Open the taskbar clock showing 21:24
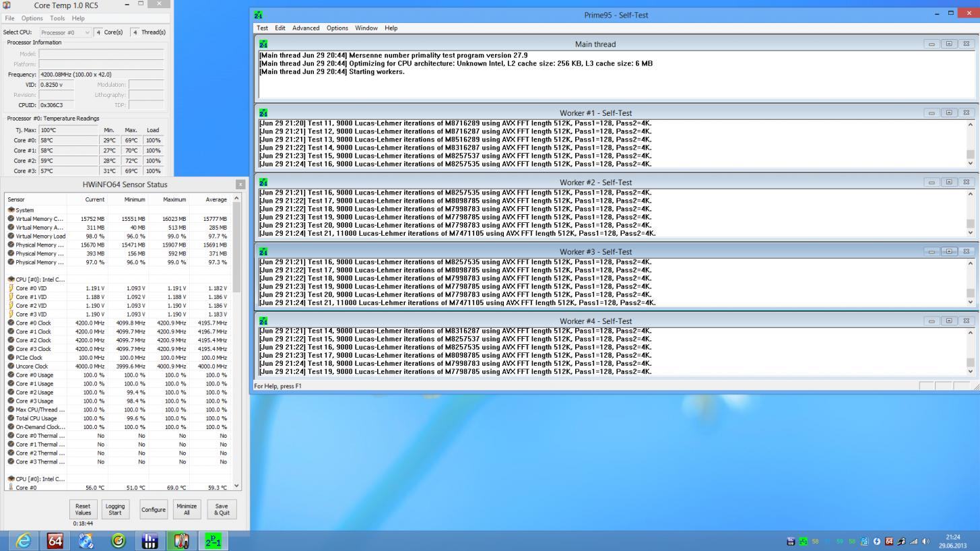The width and height of the screenshot is (980, 551). (952, 541)
